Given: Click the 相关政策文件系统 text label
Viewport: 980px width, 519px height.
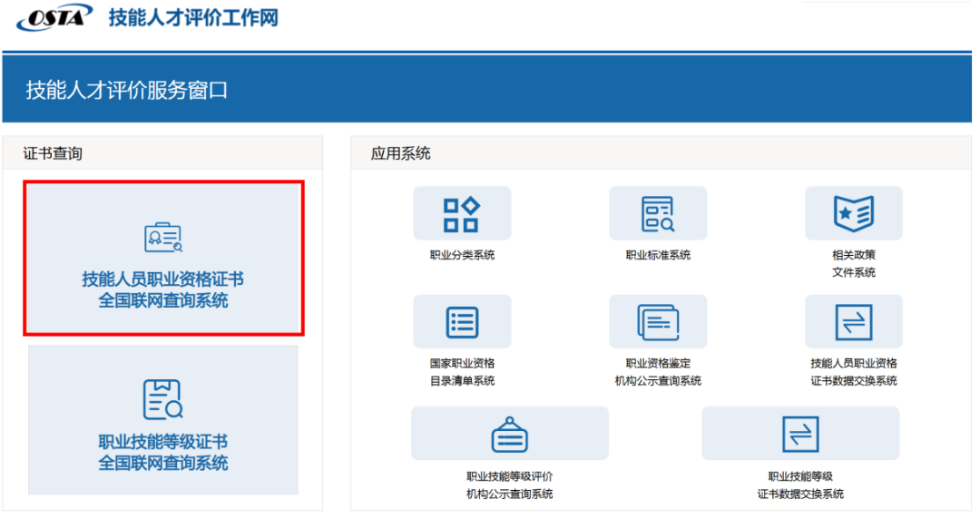Looking at the screenshot, I should click(853, 263).
